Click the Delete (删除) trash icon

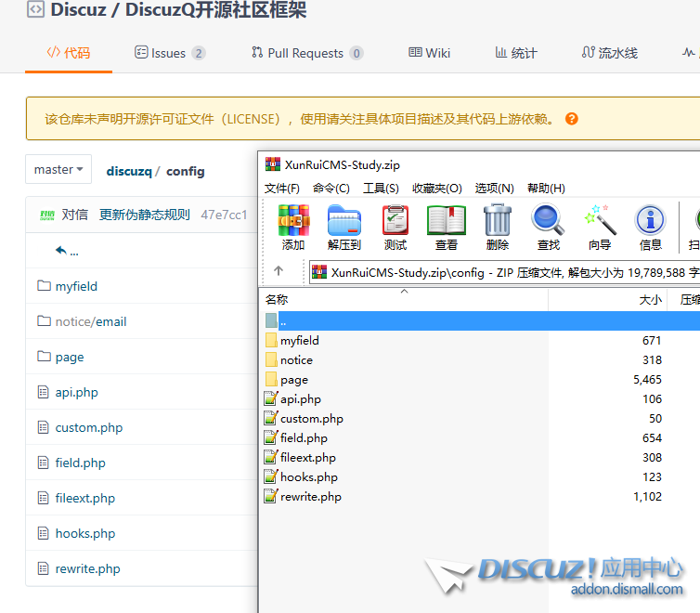click(x=498, y=228)
